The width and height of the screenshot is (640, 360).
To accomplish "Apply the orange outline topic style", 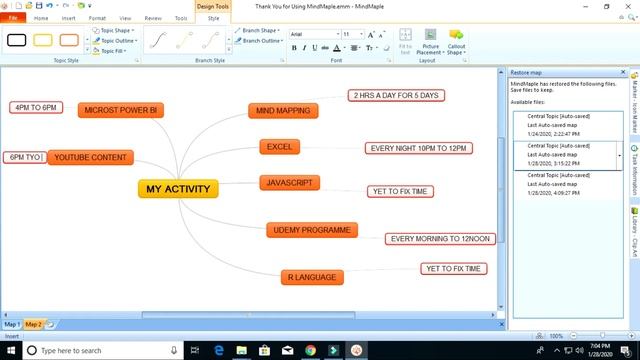I will coord(69,40).
